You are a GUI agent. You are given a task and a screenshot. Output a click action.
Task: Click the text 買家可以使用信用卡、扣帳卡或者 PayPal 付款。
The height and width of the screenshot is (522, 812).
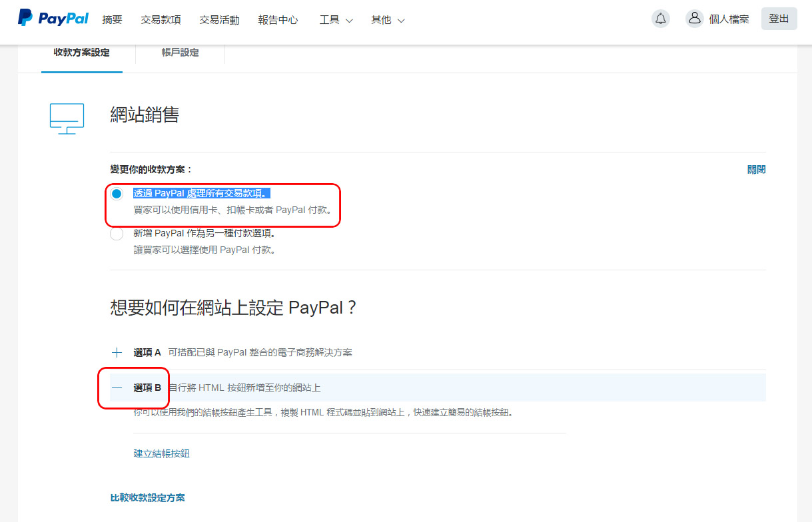pyautogui.click(x=232, y=210)
